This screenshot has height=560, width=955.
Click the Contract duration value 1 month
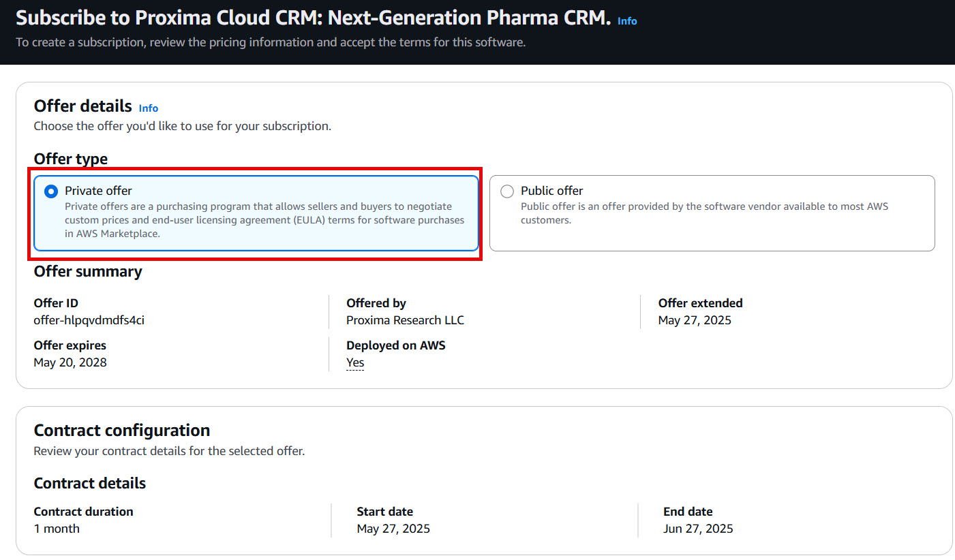tap(57, 528)
